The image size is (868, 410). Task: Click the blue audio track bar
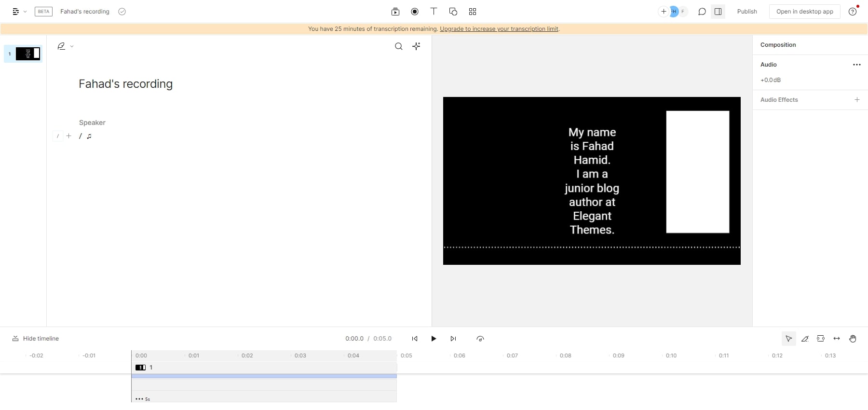point(264,376)
